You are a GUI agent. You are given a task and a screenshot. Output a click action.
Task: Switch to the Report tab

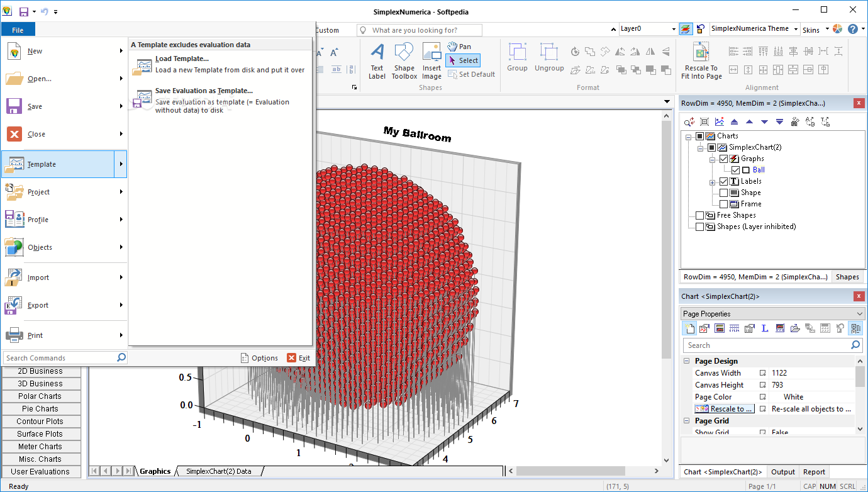(814, 472)
